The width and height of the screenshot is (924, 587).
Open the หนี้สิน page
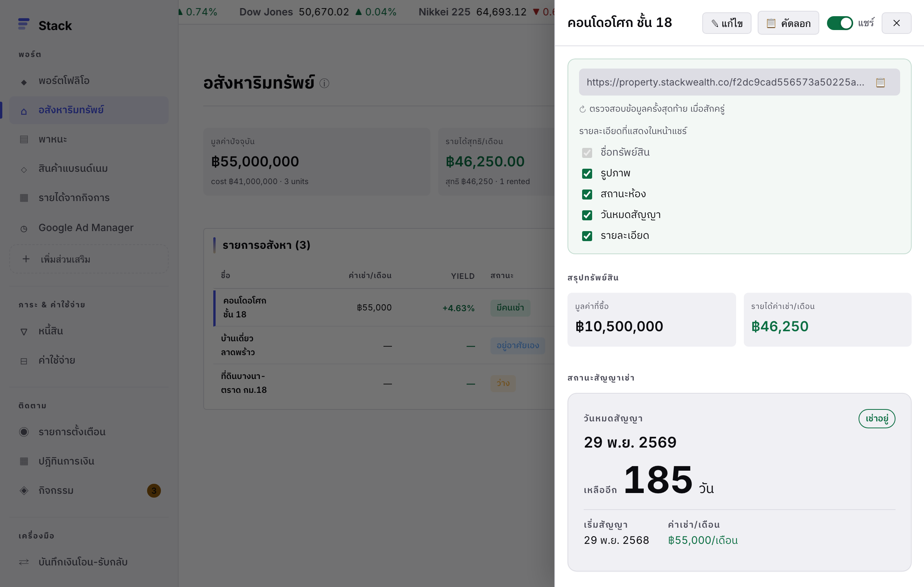tap(89, 331)
